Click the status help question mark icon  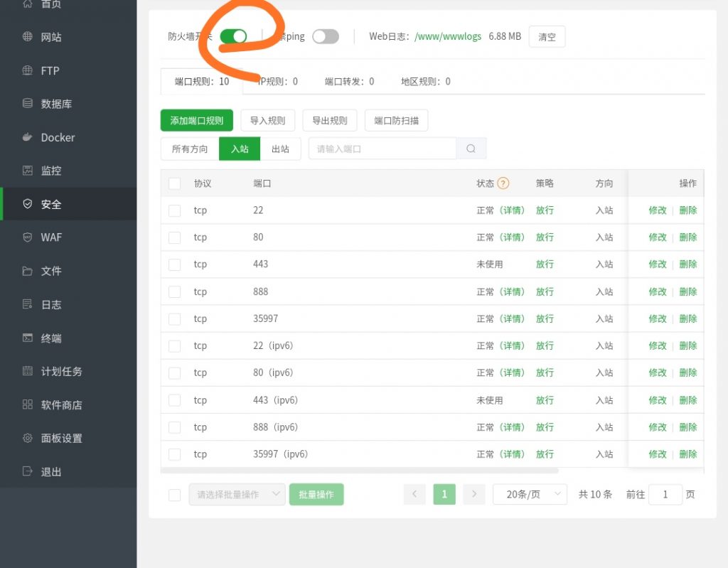pyautogui.click(x=503, y=183)
